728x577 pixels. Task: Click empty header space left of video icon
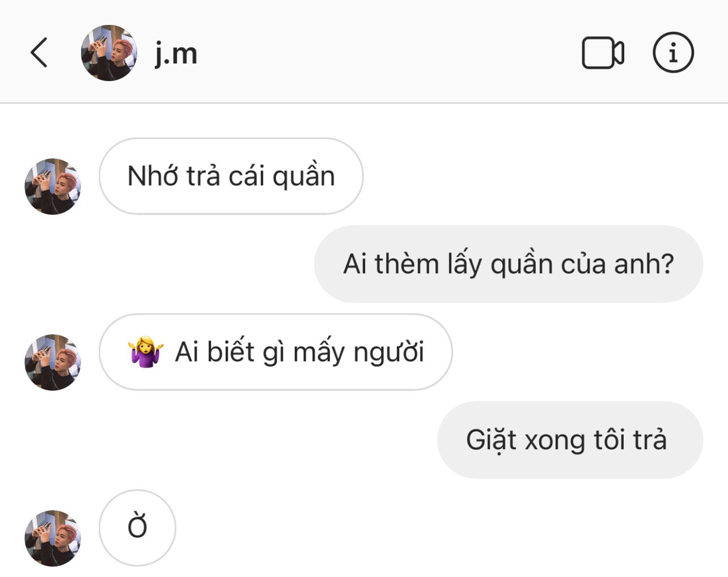[x=386, y=53]
